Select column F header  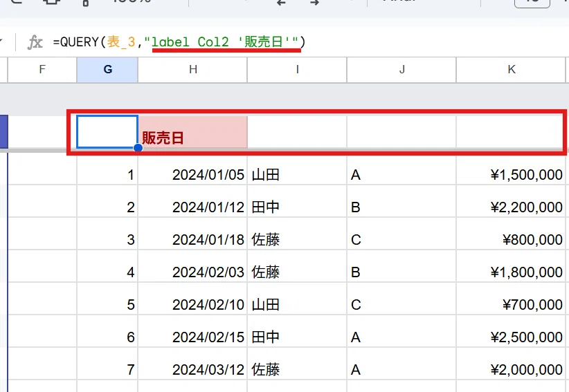click(42, 69)
